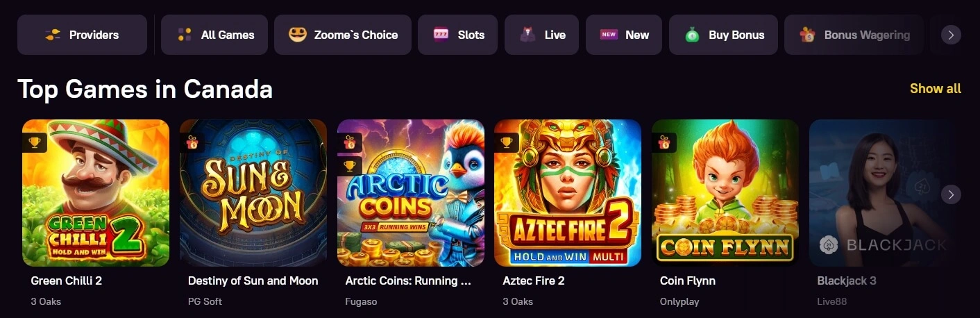Open the Slots category
Screen dimensions: 980x318
(457, 35)
